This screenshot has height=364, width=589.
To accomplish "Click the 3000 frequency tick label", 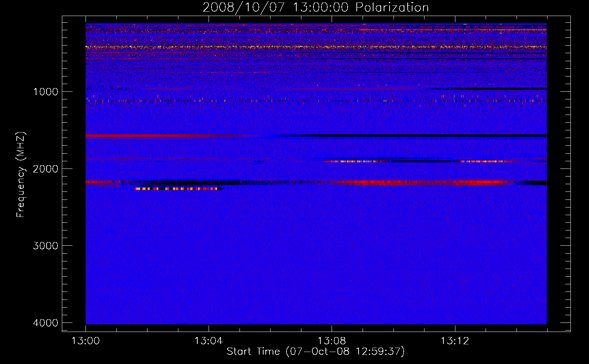I will click(x=46, y=246).
